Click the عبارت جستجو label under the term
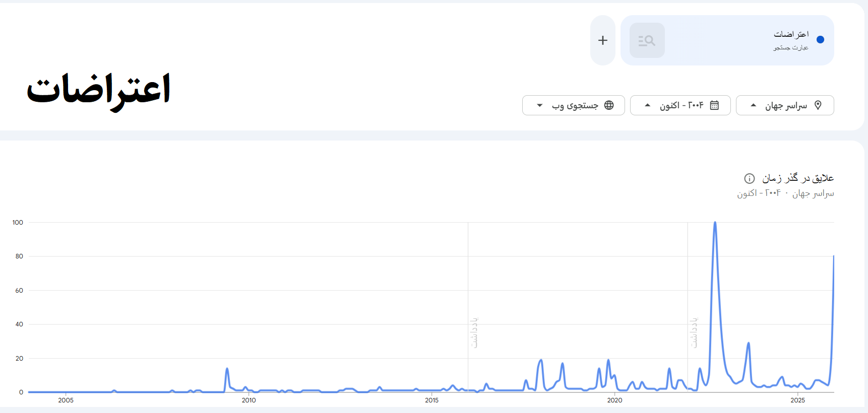This screenshot has width=868, height=413. (791, 47)
